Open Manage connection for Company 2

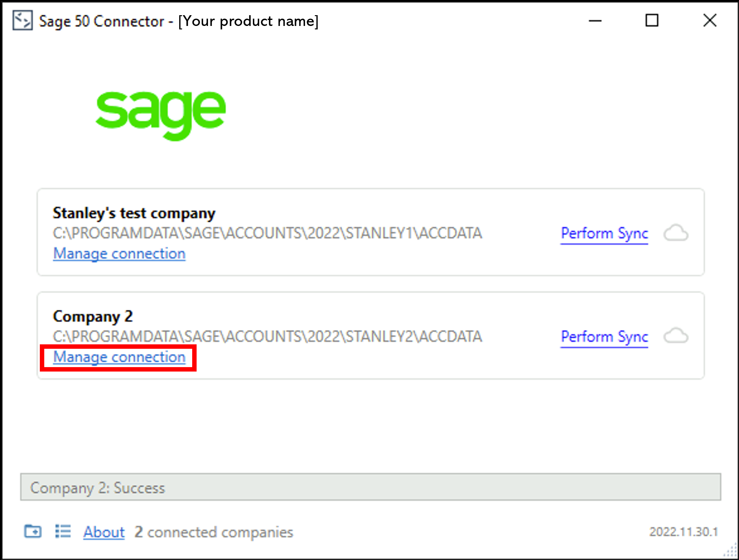[119, 357]
